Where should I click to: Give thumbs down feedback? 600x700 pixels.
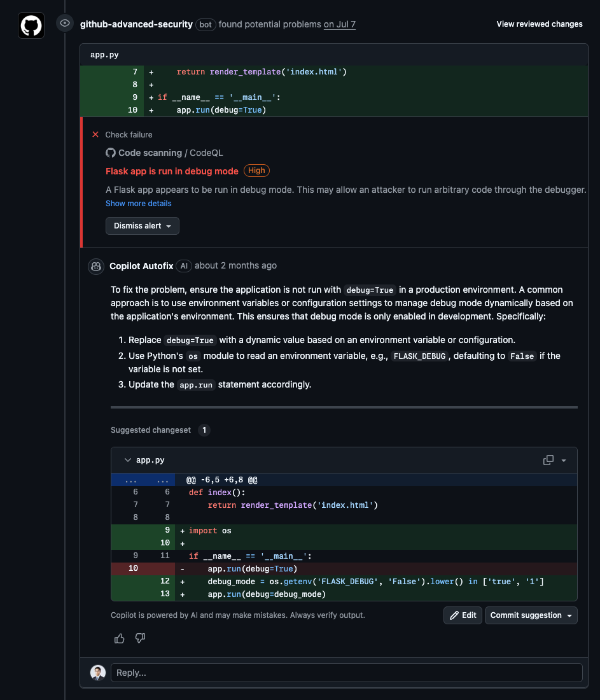(x=140, y=638)
